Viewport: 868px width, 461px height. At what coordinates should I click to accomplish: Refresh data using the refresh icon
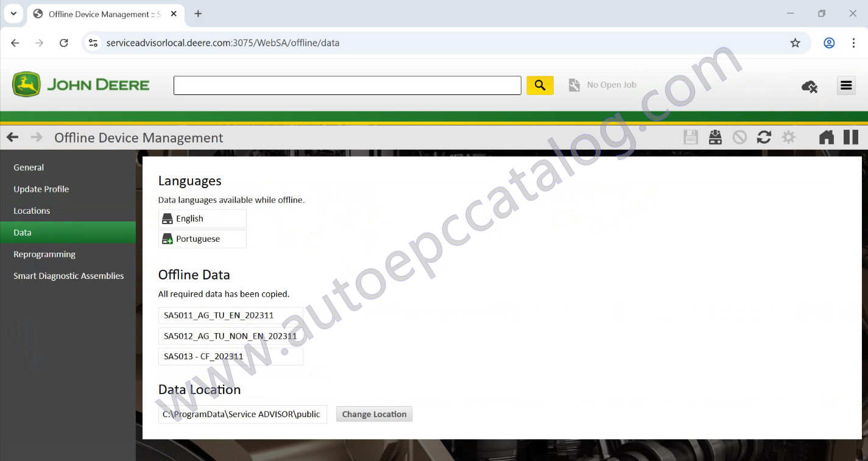point(764,137)
